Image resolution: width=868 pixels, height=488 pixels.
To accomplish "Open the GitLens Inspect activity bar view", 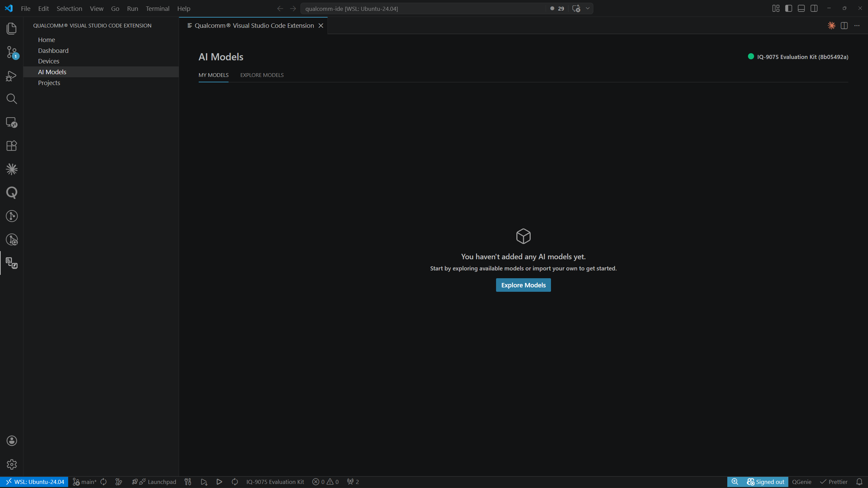I will click(x=12, y=240).
